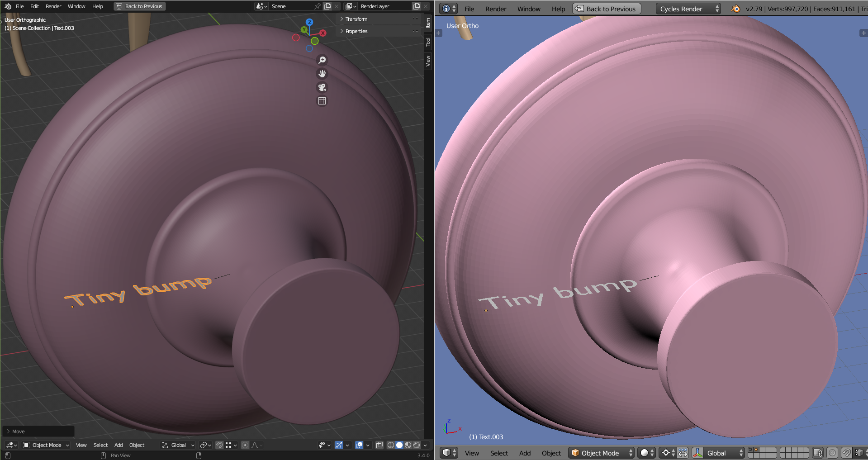Expand the Properties panel

(379, 31)
